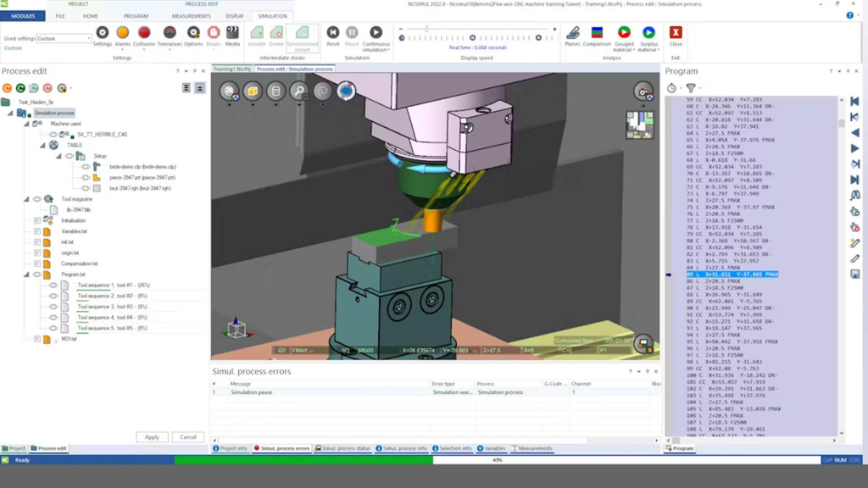Open the Simul. process status tab

(x=342, y=448)
